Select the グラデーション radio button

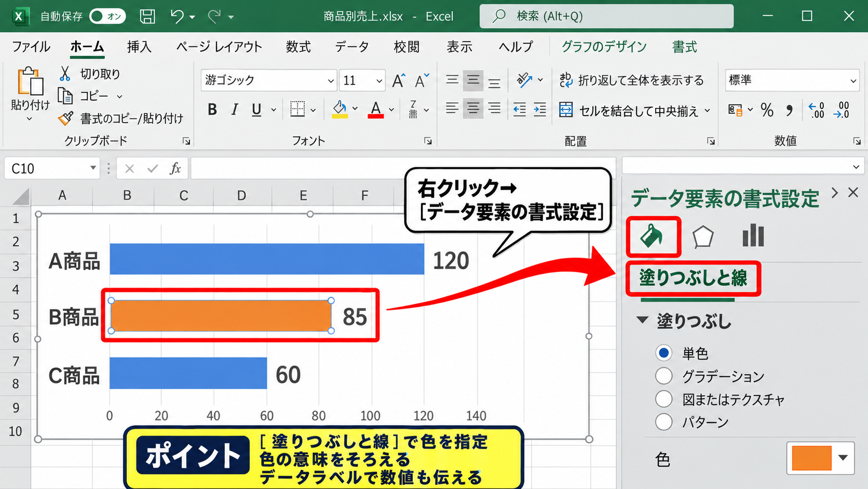pyautogui.click(x=663, y=376)
